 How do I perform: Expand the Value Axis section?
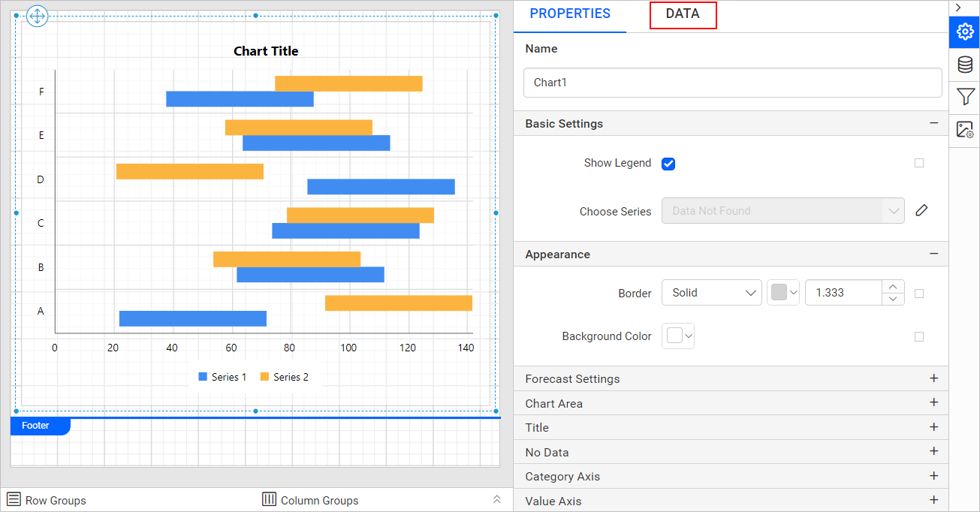pyautogui.click(x=933, y=500)
